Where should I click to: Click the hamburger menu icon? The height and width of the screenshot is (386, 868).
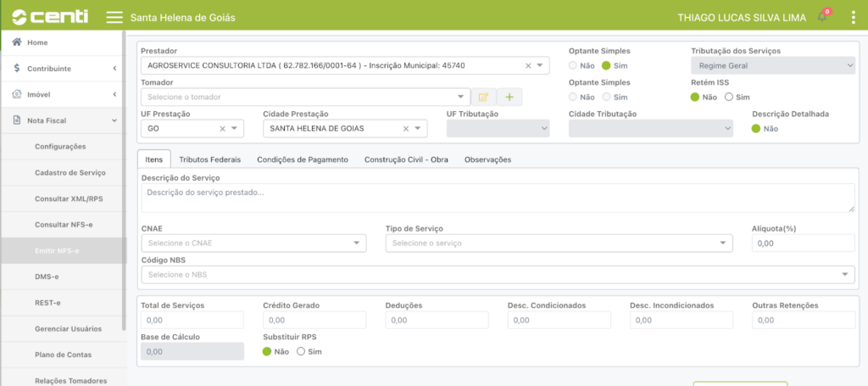coord(114,17)
